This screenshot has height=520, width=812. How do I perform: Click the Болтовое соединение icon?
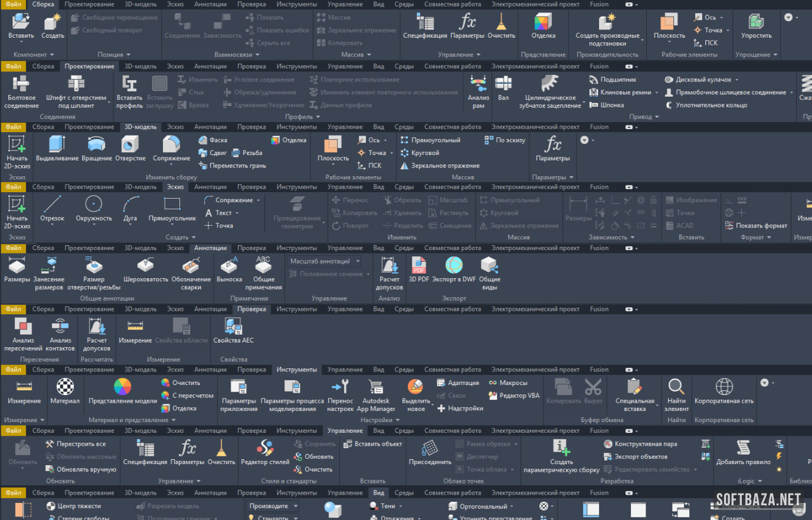21,84
